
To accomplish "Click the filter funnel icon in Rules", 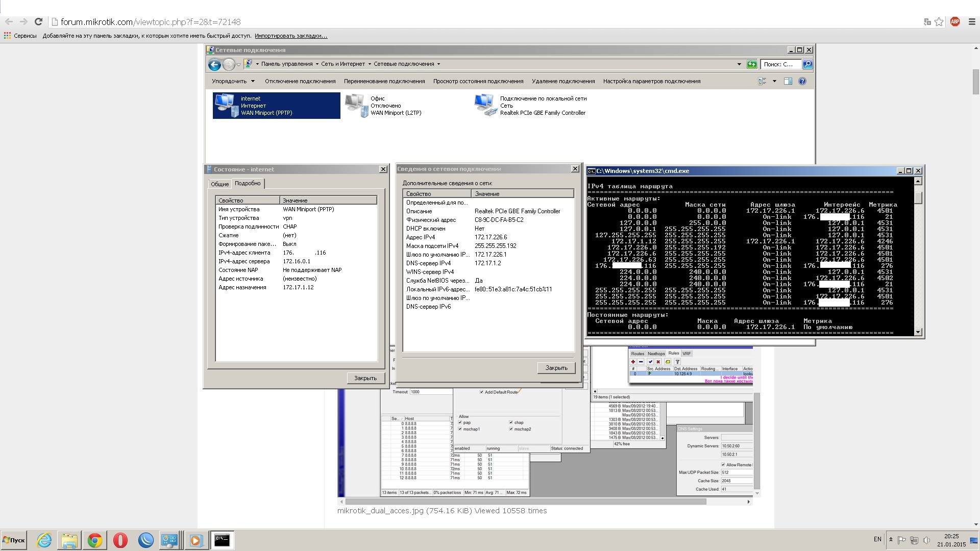I will pyautogui.click(x=677, y=362).
